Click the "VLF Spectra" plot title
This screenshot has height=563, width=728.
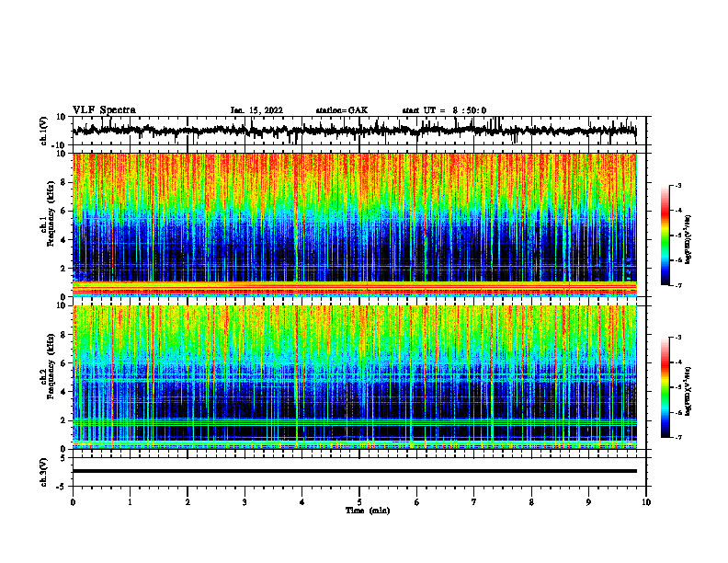(104, 110)
